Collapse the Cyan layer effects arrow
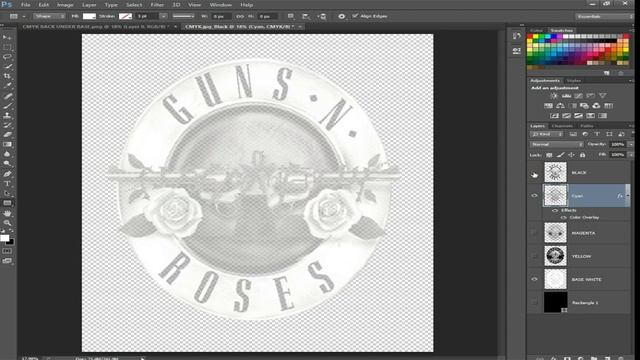640x360 pixels. [x=628, y=196]
